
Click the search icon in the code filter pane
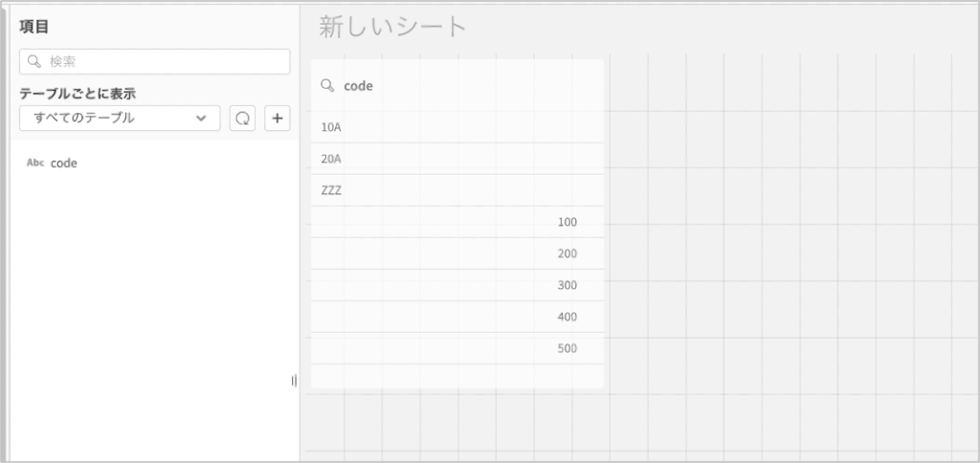[x=327, y=86]
